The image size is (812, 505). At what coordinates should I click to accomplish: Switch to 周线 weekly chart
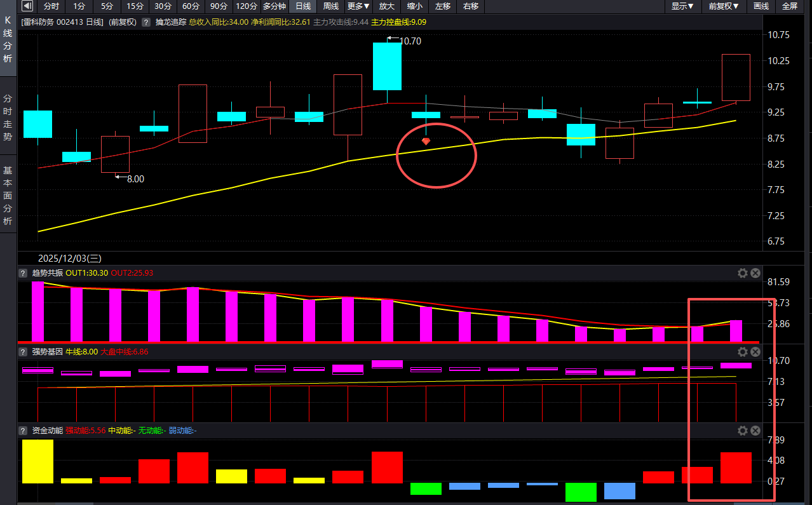[331, 6]
